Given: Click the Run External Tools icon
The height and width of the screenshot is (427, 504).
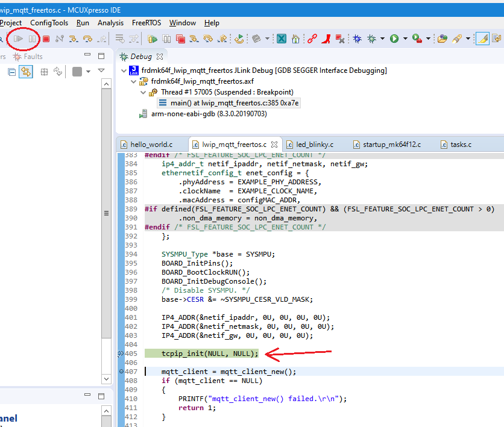Looking at the screenshot, I should point(417,39).
